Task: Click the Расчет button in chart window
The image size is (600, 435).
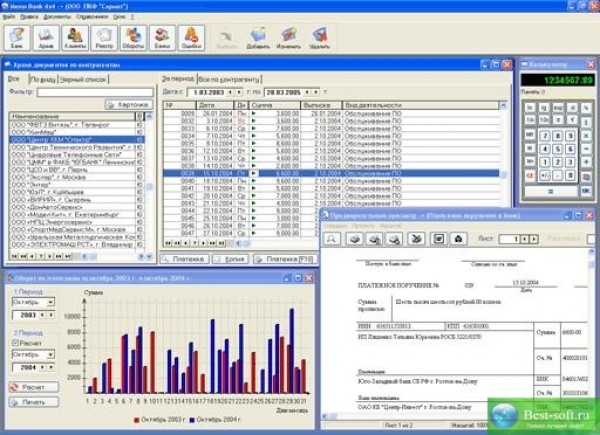Action: tap(34, 387)
